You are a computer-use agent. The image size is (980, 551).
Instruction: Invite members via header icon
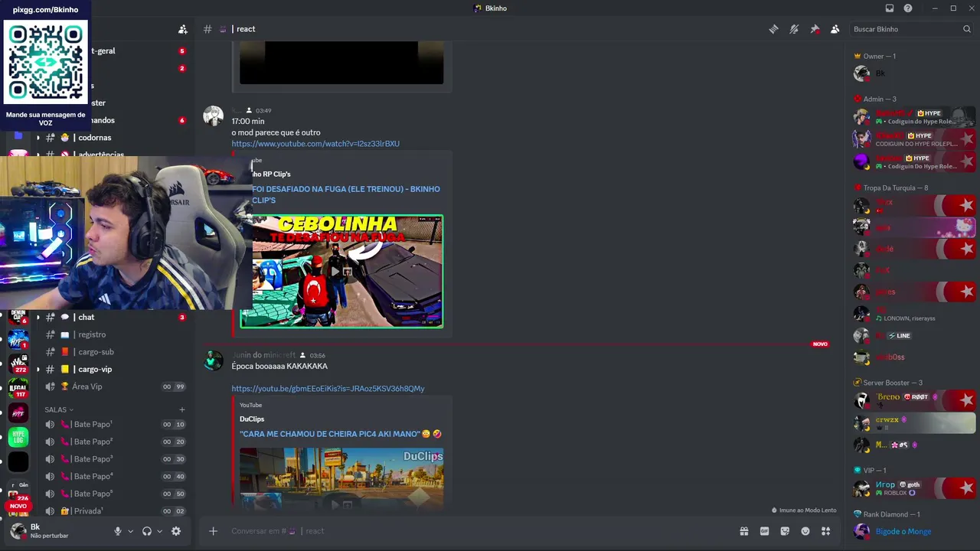click(x=182, y=29)
